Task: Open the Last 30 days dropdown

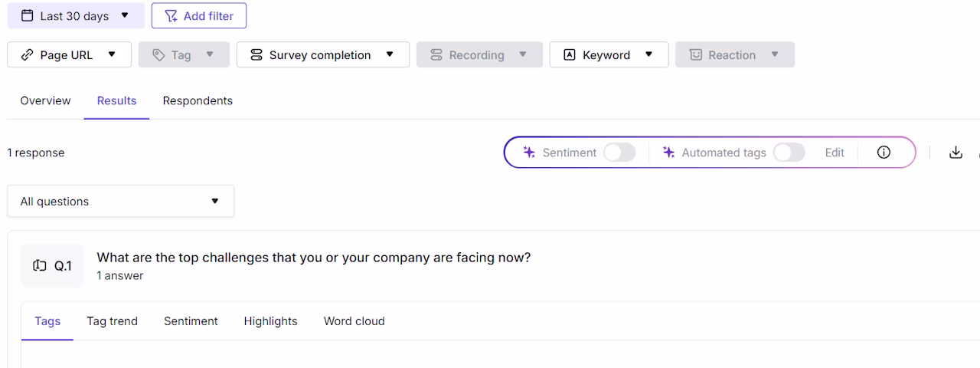Action: coord(76,15)
